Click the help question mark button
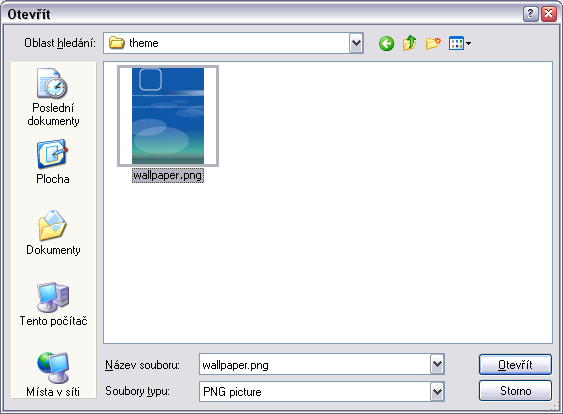 [x=530, y=14]
